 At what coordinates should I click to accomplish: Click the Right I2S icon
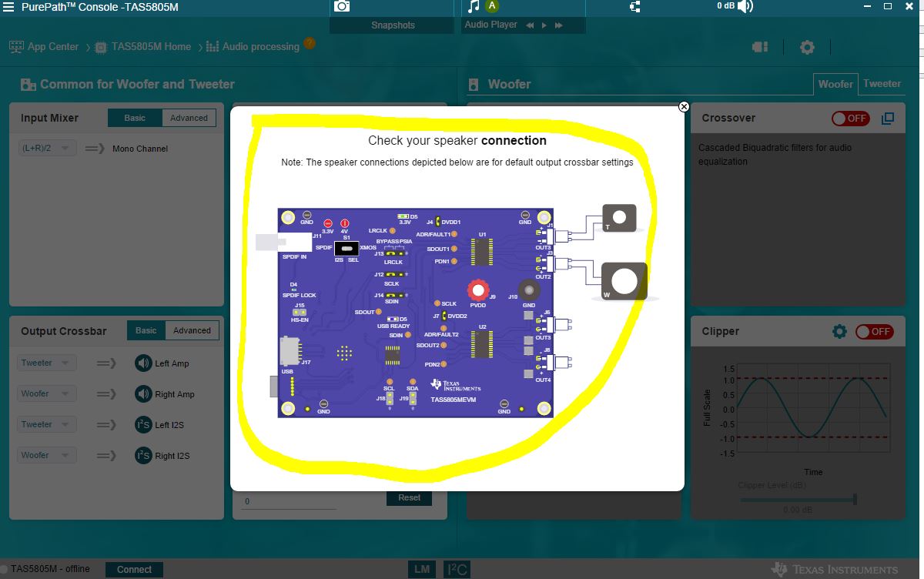pos(143,455)
